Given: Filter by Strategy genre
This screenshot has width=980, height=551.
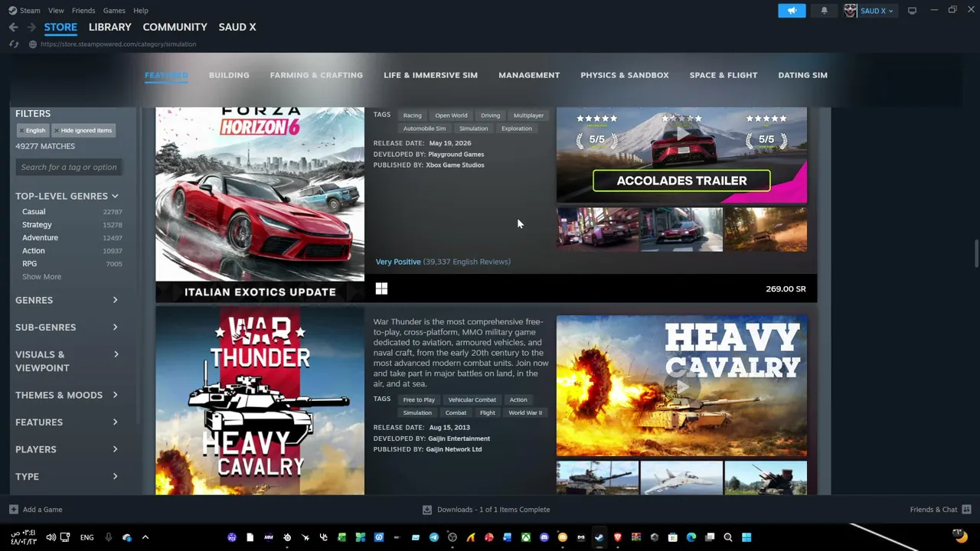Looking at the screenshot, I should click(x=37, y=225).
